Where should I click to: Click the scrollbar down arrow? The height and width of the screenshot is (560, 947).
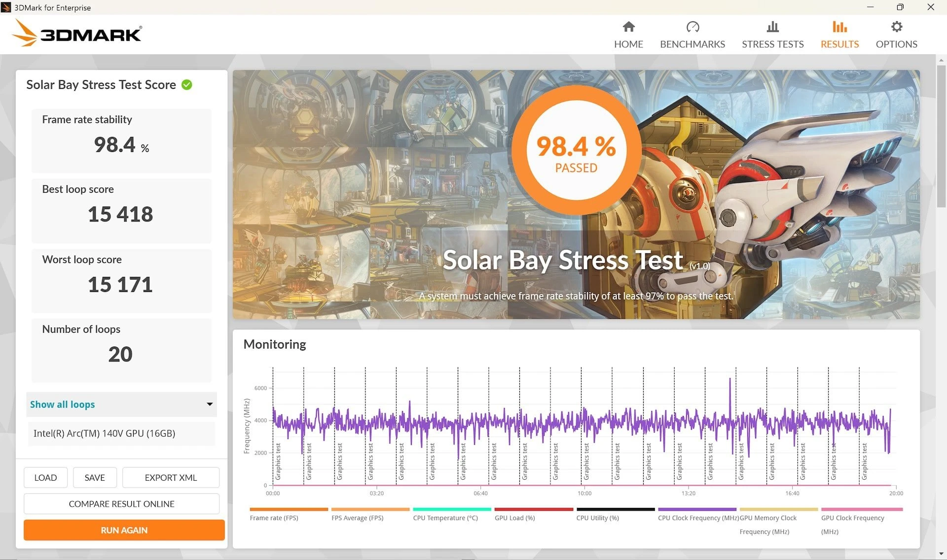coord(941,554)
